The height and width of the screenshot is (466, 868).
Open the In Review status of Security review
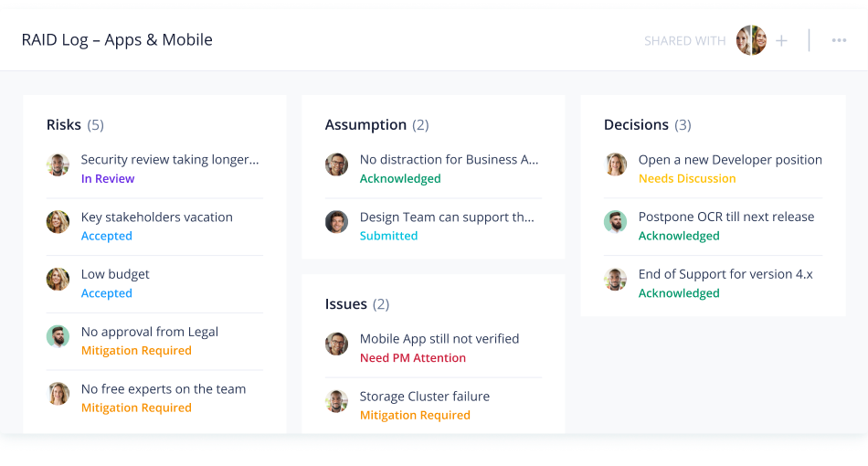click(x=108, y=179)
